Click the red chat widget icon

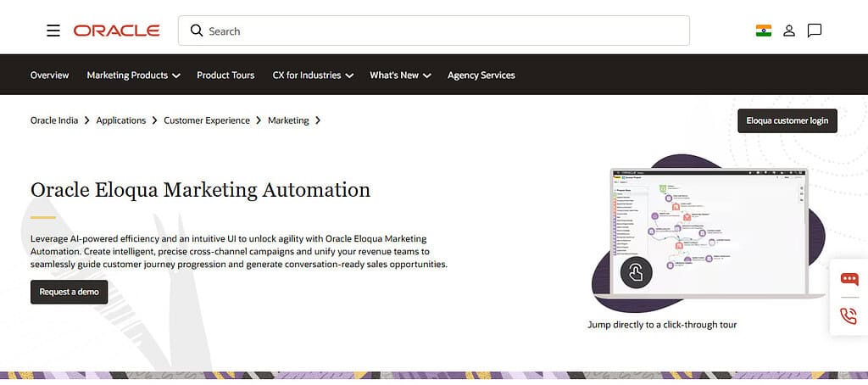pos(849,279)
